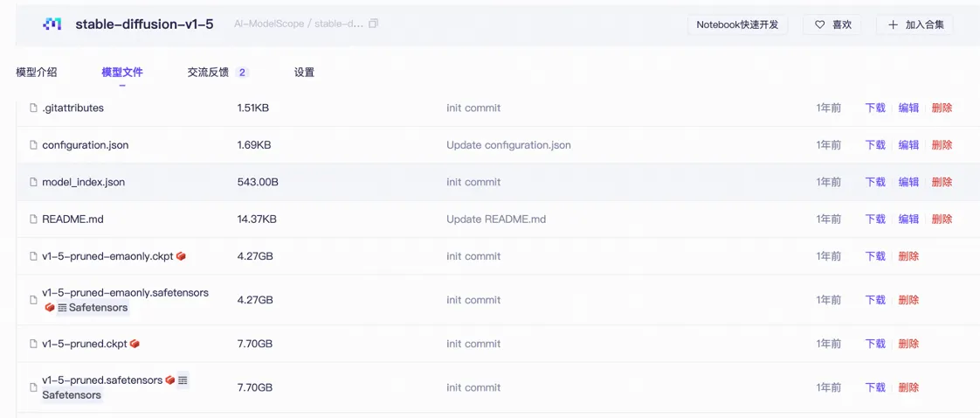Switch to the 模型介绍 tab
This screenshot has height=418, width=980.
coord(37,73)
